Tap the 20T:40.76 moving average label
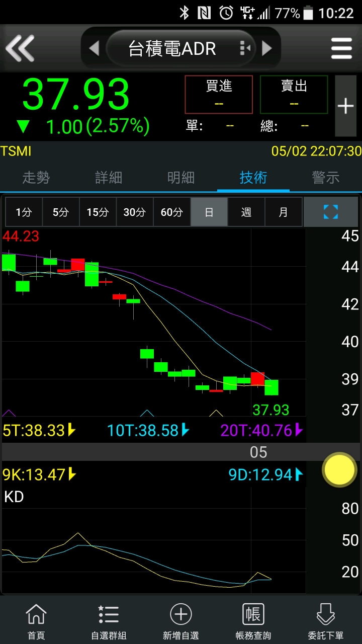The image size is (362, 644). (x=262, y=430)
